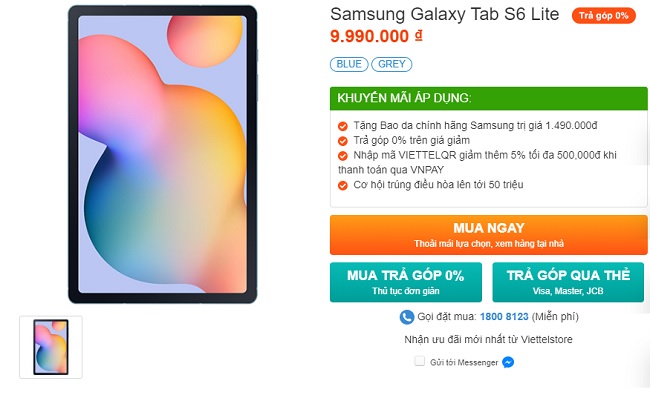Image resolution: width=650 pixels, height=395 pixels.
Task: Click the Samsung Galaxy Tab S6 Lite title
Action: (x=444, y=14)
